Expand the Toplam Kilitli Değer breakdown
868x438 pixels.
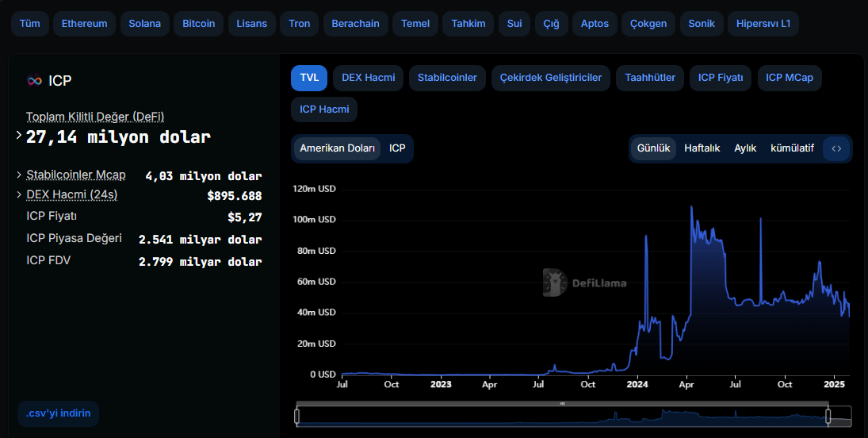(x=19, y=135)
